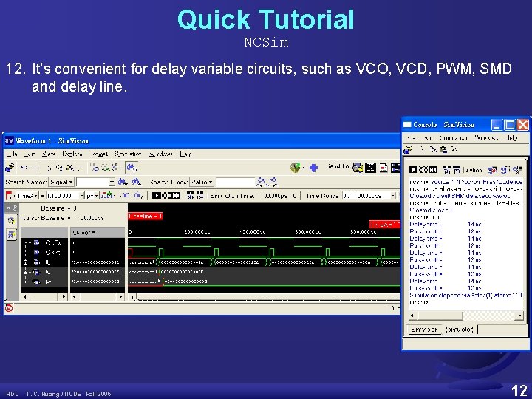Click the search names next binoculars icon
Image resolution: width=532 pixels, height=399 pixels.
tap(137, 183)
